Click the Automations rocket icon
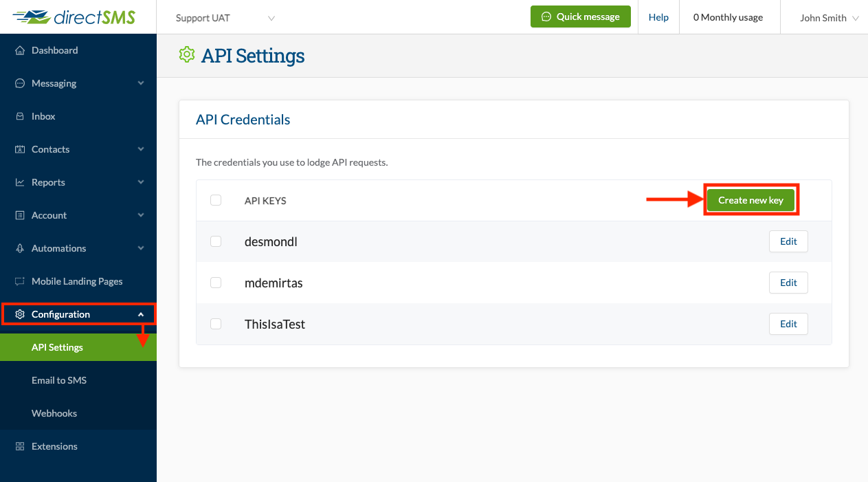The image size is (868, 482). (x=20, y=248)
